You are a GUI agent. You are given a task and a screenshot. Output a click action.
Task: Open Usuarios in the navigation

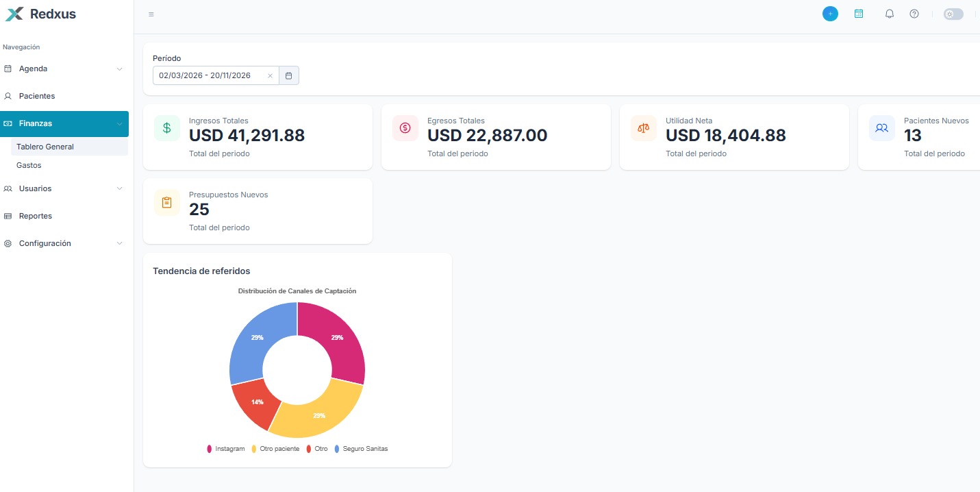point(64,189)
